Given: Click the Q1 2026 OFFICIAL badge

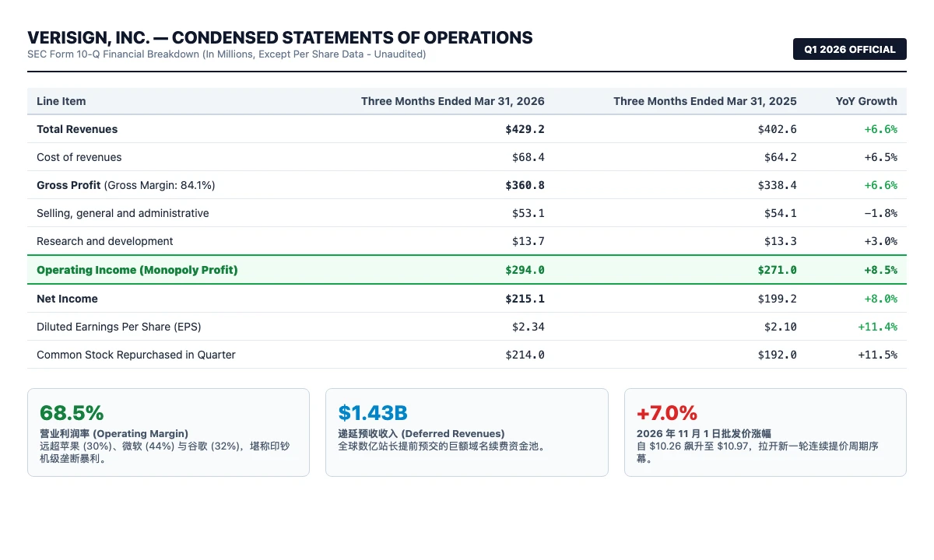Looking at the screenshot, I should point(850,49).
